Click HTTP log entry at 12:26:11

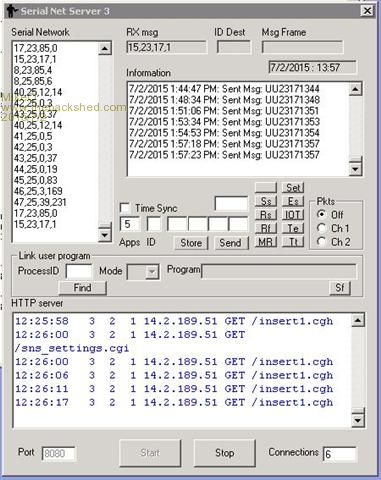[x=174, y=389]
